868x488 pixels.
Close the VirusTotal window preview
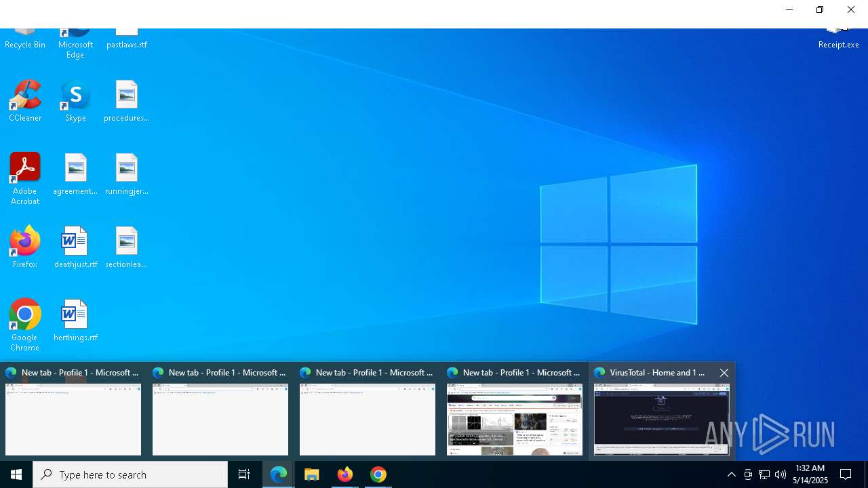click(724, 373)
